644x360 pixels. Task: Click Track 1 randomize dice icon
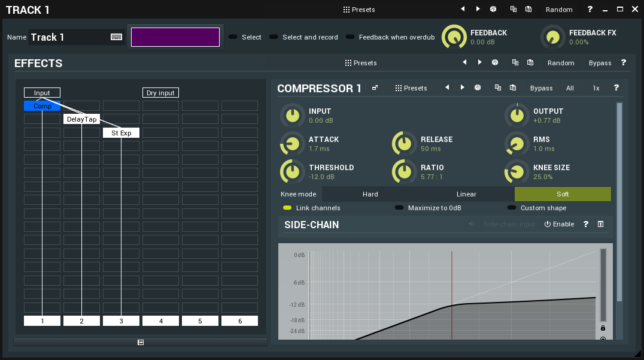(x=493, y=9)
